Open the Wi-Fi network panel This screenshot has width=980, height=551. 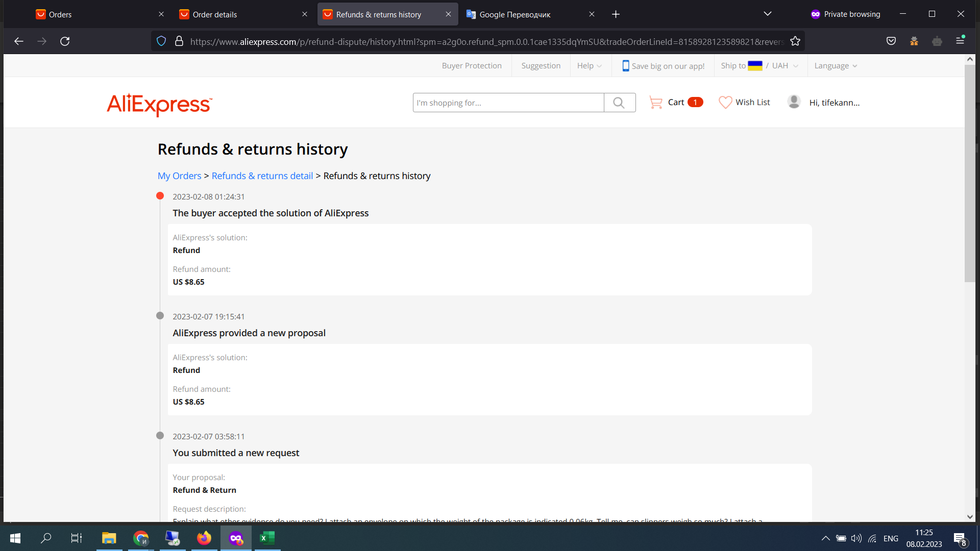tap(872, 538)
